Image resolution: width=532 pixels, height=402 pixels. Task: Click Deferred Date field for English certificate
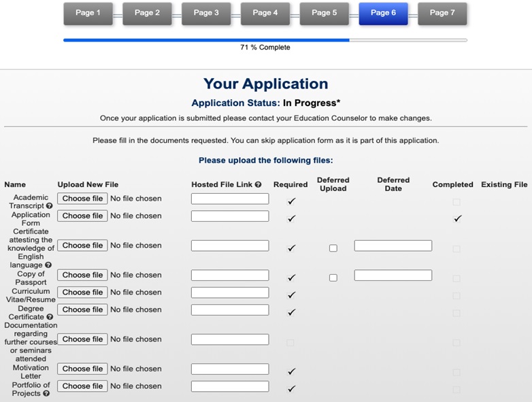393,246
